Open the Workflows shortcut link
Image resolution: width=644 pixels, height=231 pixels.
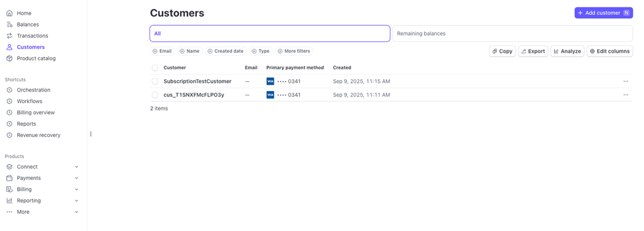tap(30, 101)
